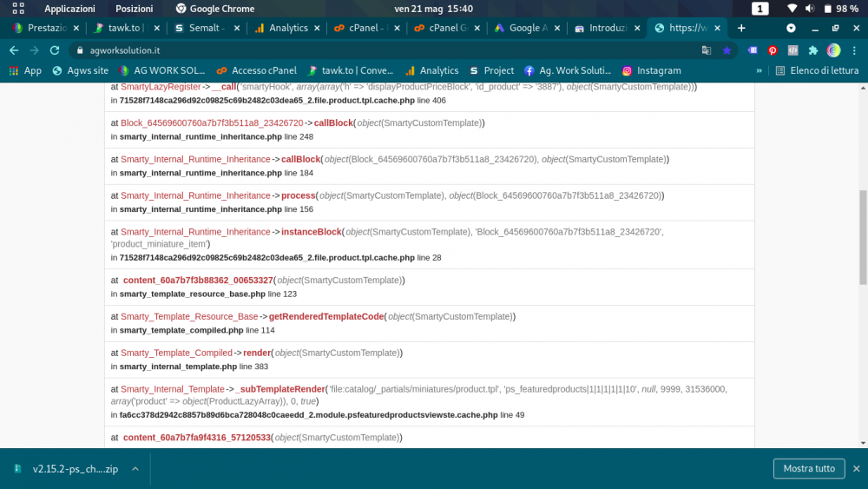Open the Accesso cPanel bookmark
Viewport: 868px width, 489px height.
[256, 71]
